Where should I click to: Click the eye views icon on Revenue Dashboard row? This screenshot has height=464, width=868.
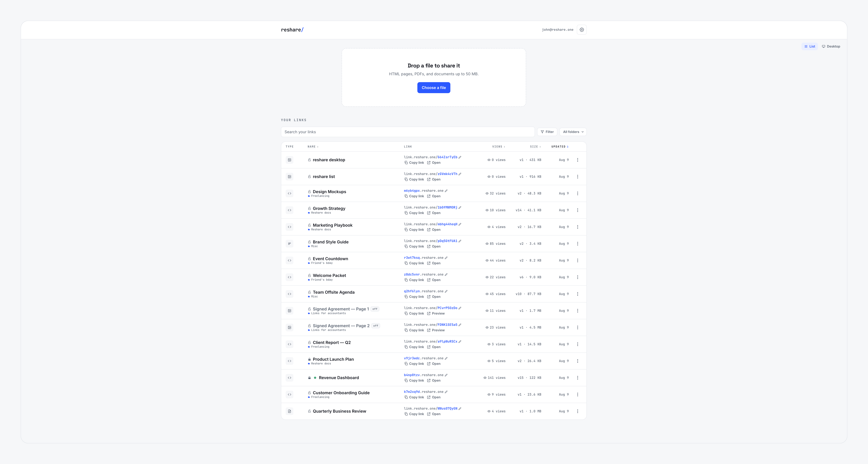(485, 378)
